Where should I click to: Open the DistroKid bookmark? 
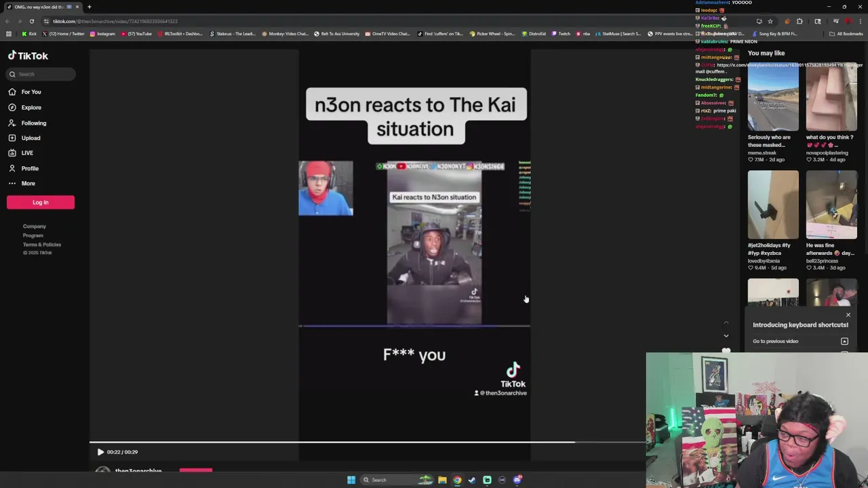534,34
